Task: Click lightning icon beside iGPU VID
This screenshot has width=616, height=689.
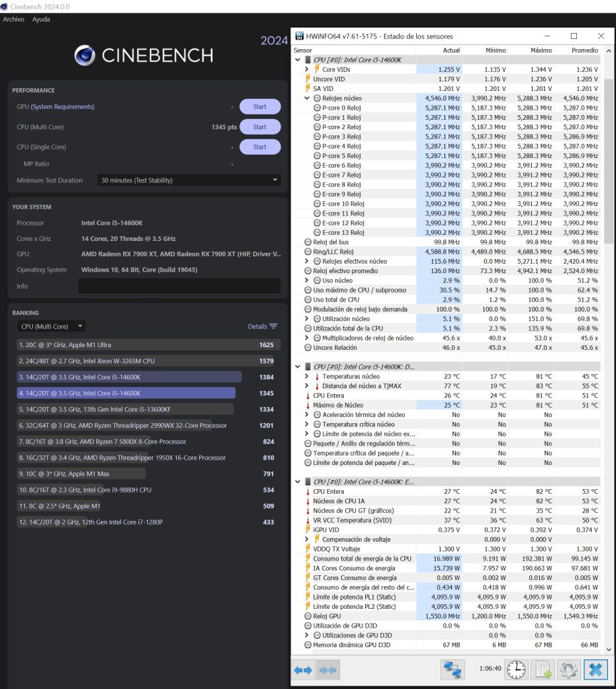Action: coord(308,530)
